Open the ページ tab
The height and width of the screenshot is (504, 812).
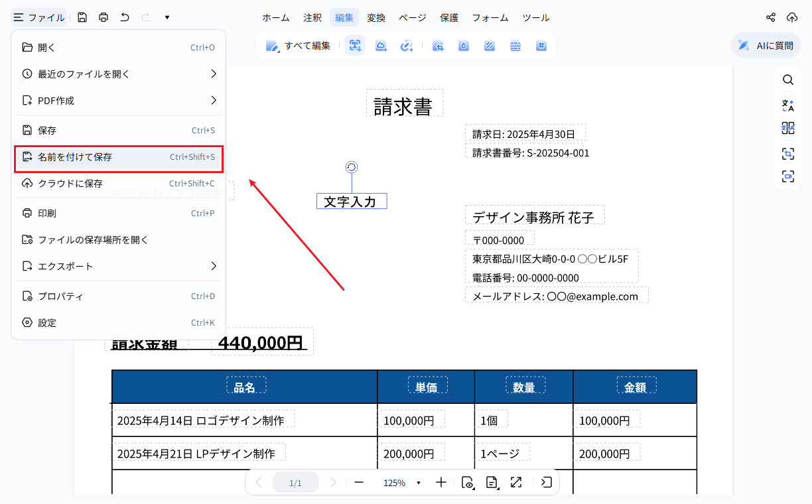click(413, 18)
